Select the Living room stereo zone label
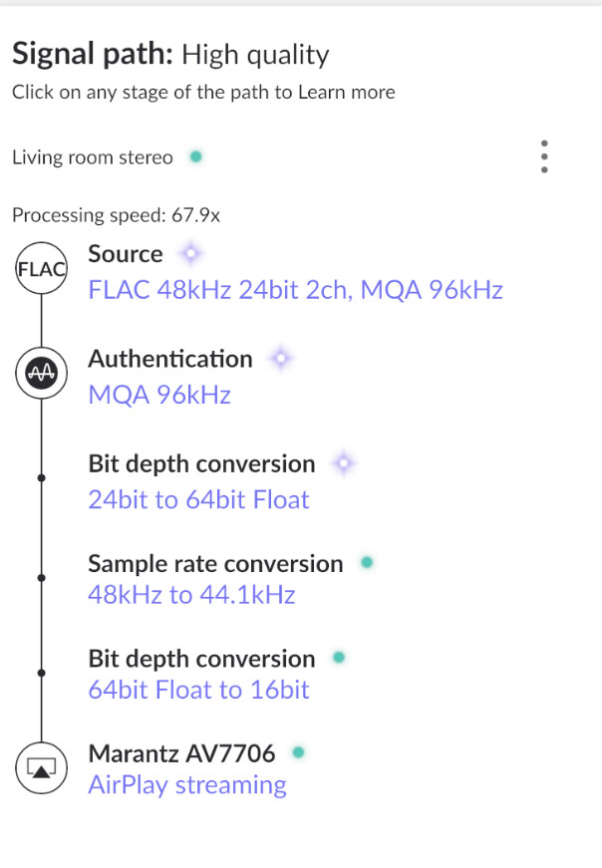 (x=92, y=157)
